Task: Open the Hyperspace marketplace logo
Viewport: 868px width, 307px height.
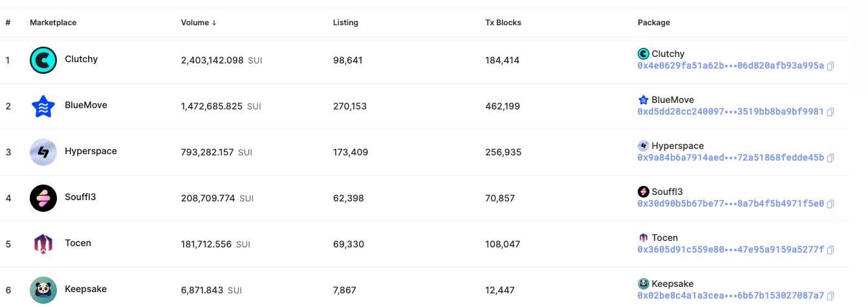Action: point(43,152)
